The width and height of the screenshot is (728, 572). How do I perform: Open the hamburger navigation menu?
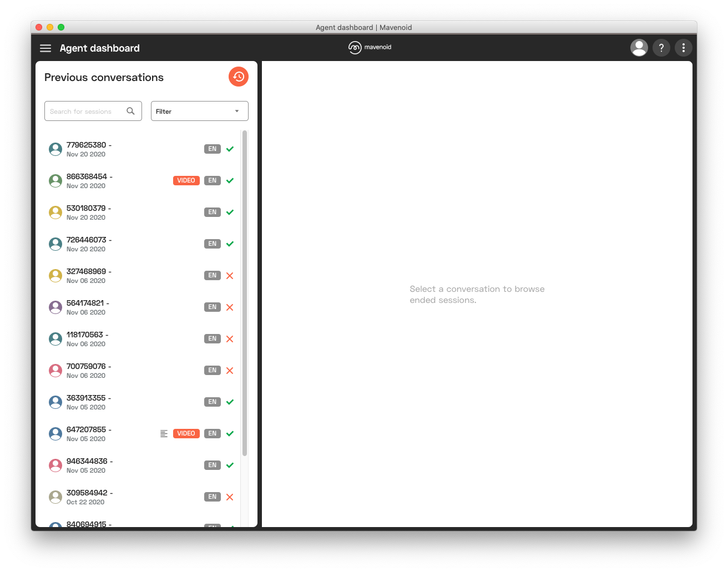[46, 48]
